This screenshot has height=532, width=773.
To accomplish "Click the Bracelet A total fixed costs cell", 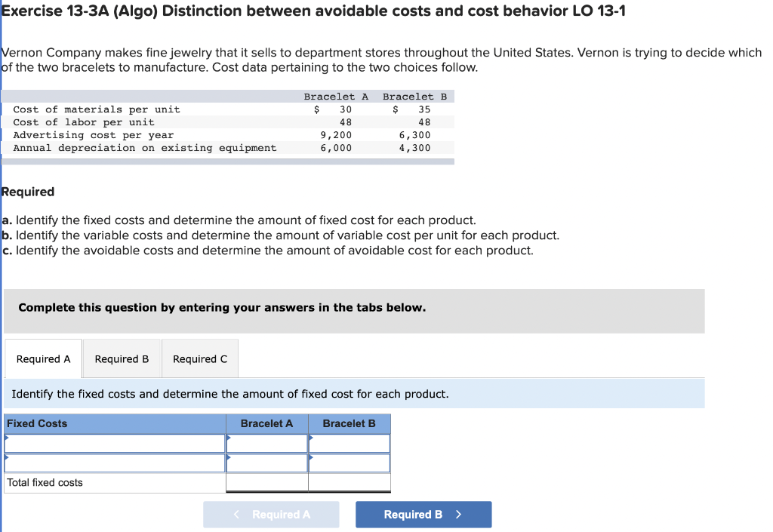I will click(266, 482).
